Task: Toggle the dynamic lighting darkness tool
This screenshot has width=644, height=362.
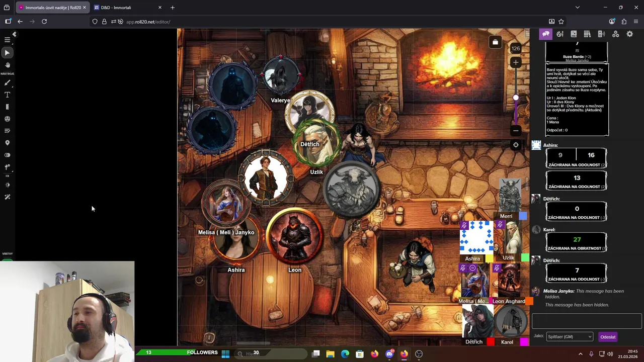Action: [x=7, y=155]
